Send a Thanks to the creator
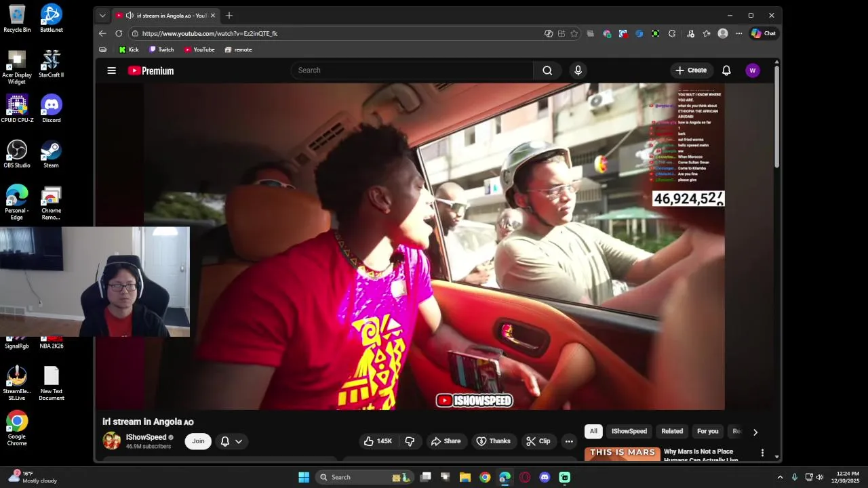 (x=494, y=441)
